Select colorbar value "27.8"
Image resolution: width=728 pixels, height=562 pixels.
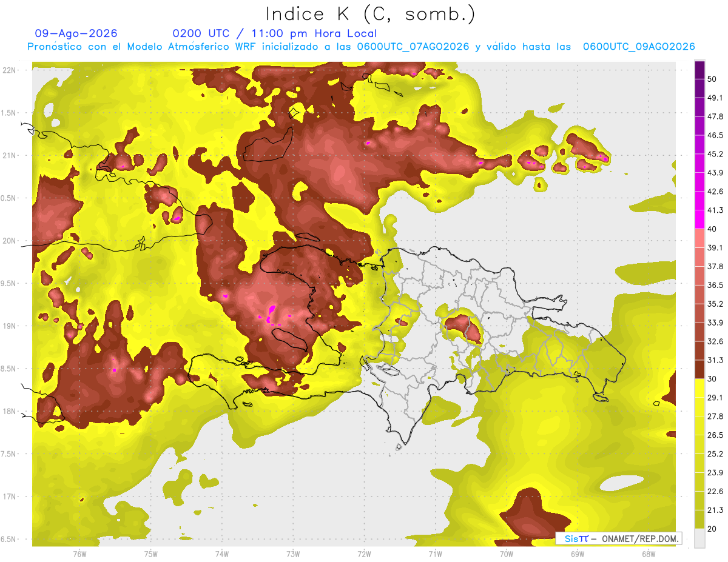pos(715,416)
